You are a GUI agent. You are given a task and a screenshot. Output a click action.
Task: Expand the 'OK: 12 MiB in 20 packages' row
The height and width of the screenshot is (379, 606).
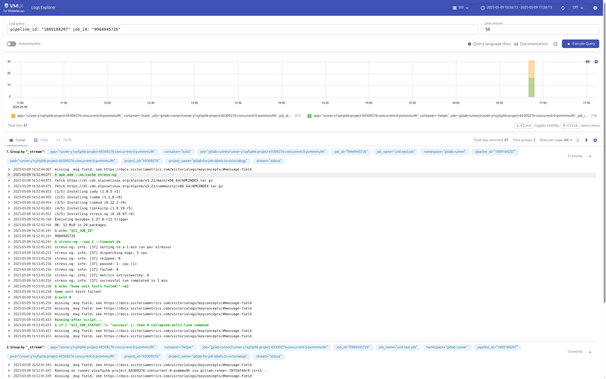coord(302,225)
